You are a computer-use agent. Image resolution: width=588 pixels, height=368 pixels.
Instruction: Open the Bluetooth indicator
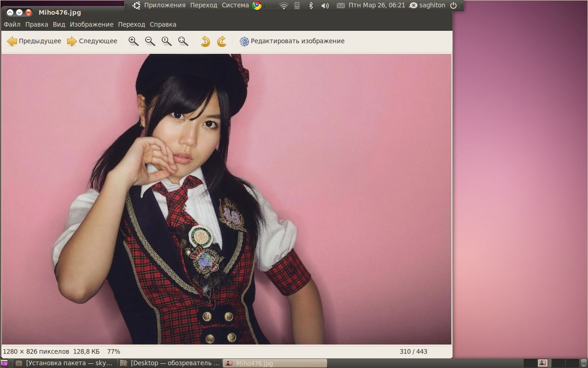coord(311,6)
